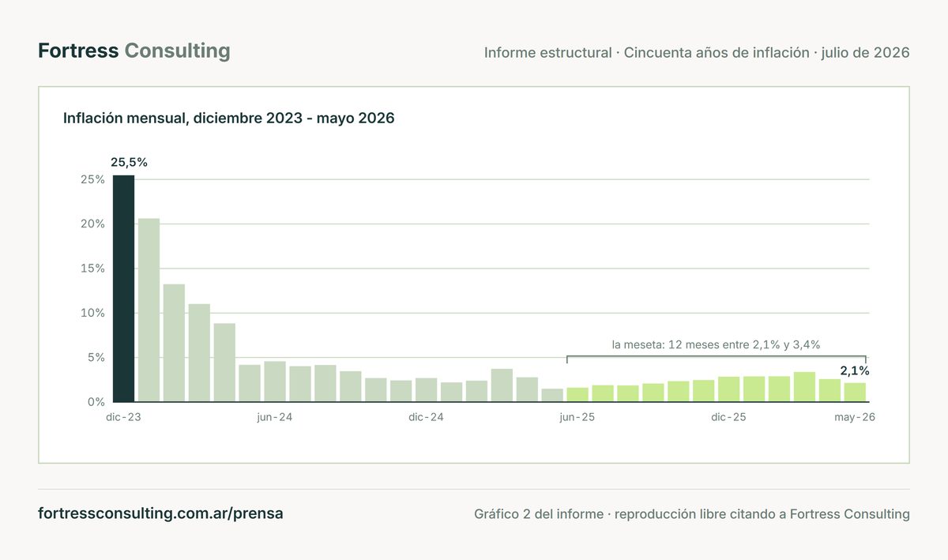Click the chart title 'Inflación mensual, diciembre 2023 - mayo 2026'
This screenshot has height=560, width=948.
click(x=228, y=118)
